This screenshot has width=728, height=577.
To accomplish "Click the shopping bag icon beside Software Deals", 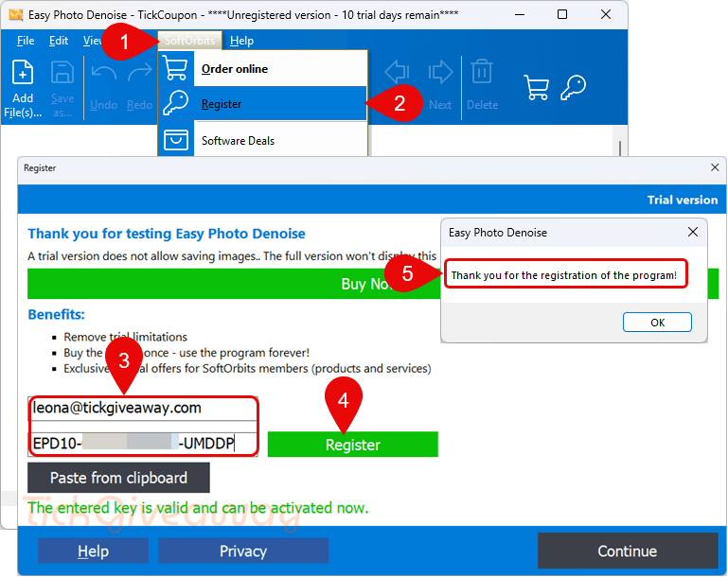I will click(176, 139).
